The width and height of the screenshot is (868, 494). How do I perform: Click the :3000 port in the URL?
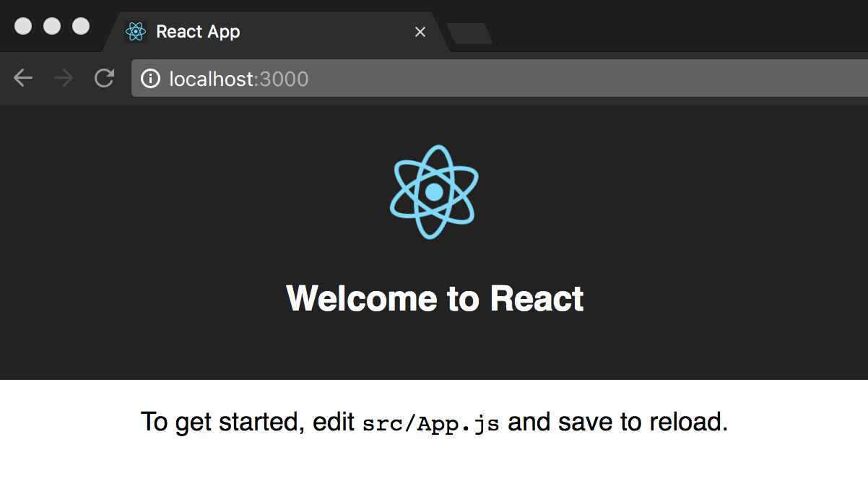282,79
